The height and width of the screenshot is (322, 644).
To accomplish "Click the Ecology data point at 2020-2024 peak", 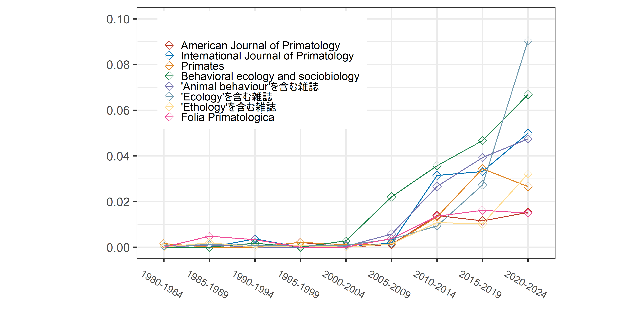I will tap(528, 41).
